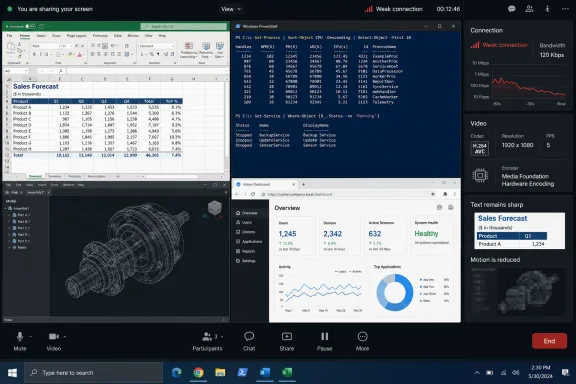The image size is (576, 384).
Task: Click the Share screen toolbar button
Action: click(x=287, y=341)
